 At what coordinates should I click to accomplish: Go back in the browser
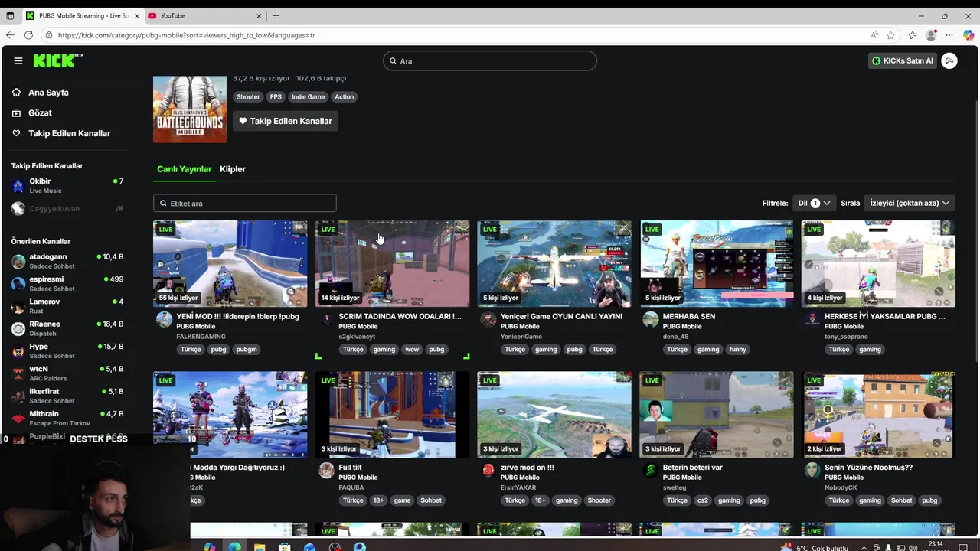coord(10,35)
